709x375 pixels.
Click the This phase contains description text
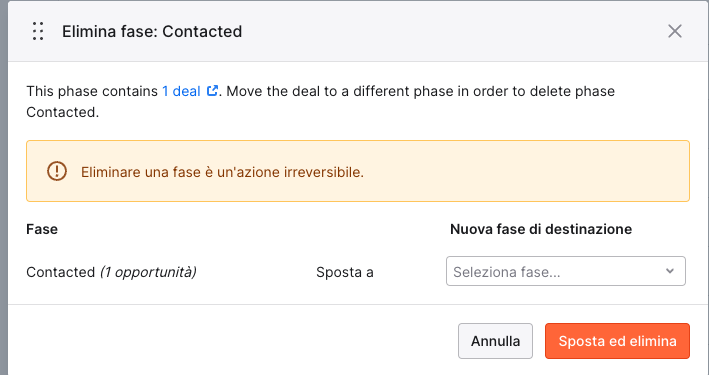321,101
